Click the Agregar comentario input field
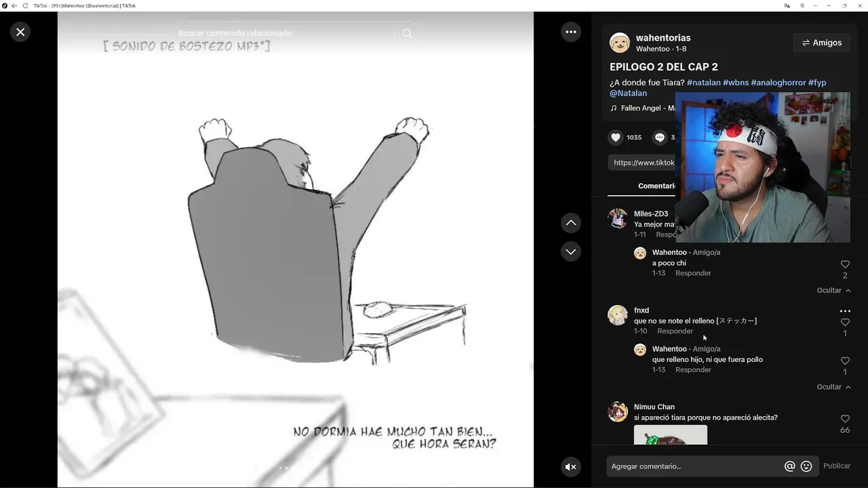 pos(695,466)
